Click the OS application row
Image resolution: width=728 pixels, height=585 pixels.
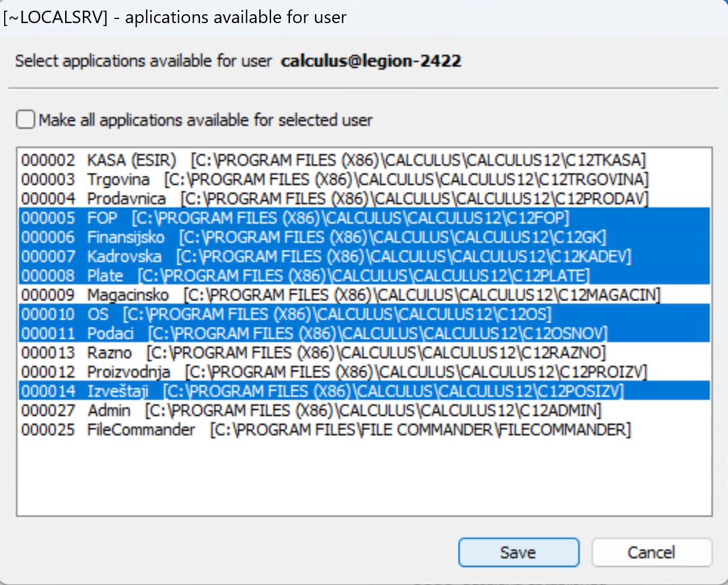98,314
